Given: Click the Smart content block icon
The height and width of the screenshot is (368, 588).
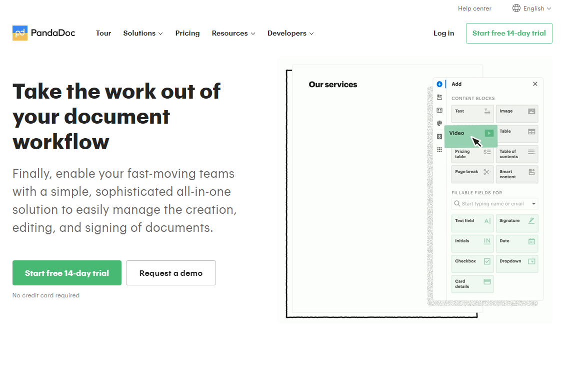Looking at the screenshot, I should click(531, 172).
